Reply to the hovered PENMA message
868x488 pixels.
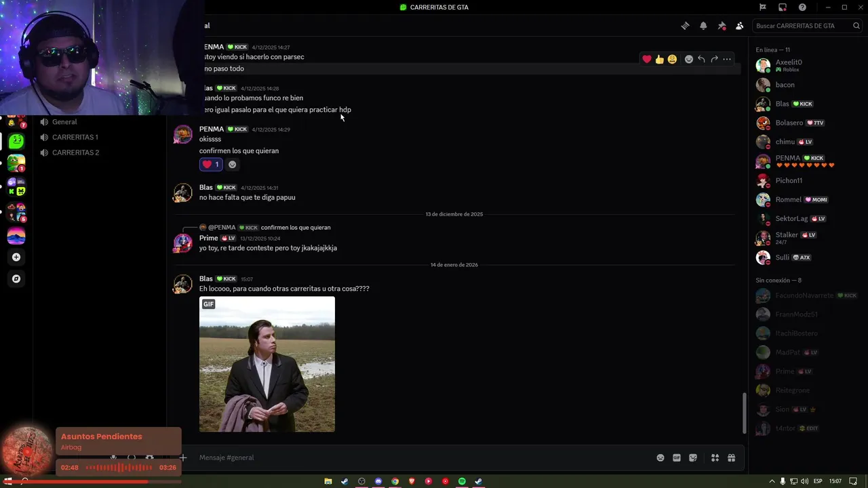click(x=701, y=59)
